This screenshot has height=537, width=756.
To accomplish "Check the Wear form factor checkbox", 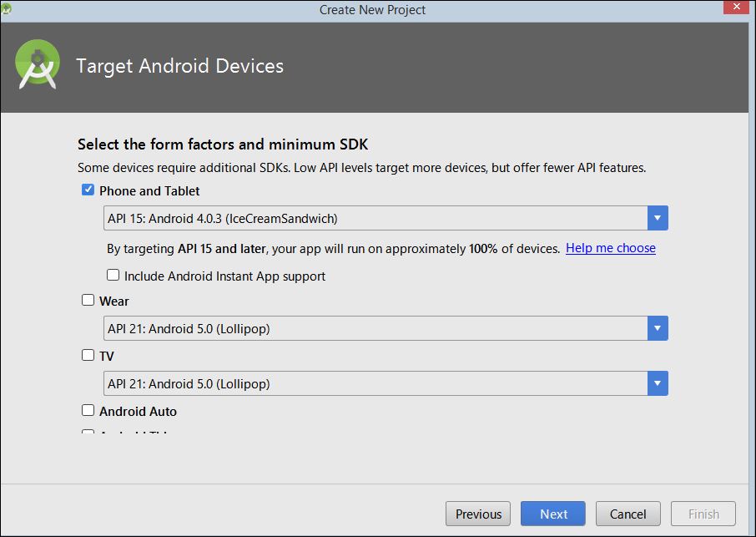I will [x=88, y=300].
